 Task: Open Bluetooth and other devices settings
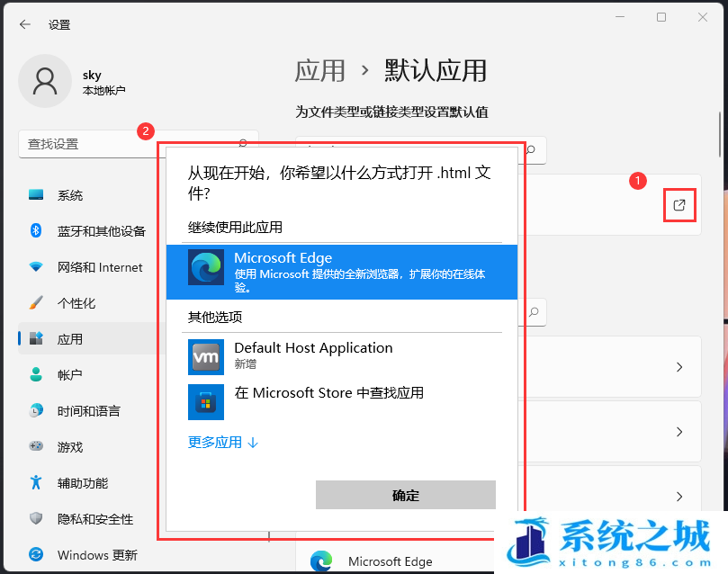click(x=101, y=231)
